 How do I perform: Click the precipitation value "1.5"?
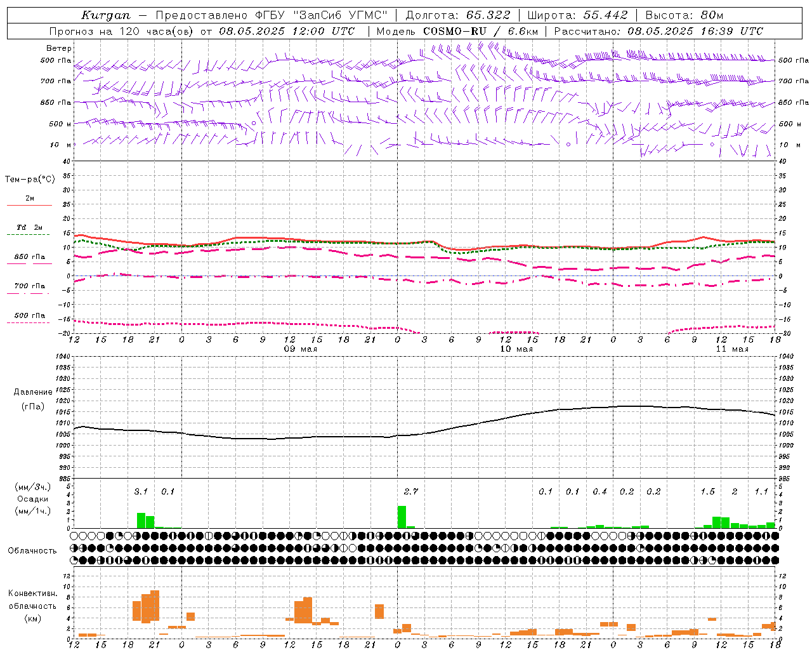pos(708,491)
